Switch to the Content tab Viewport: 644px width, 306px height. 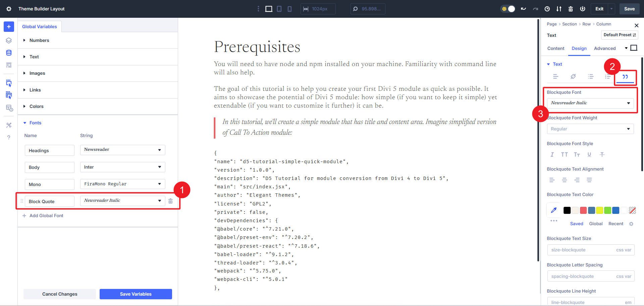pos(555,48)
